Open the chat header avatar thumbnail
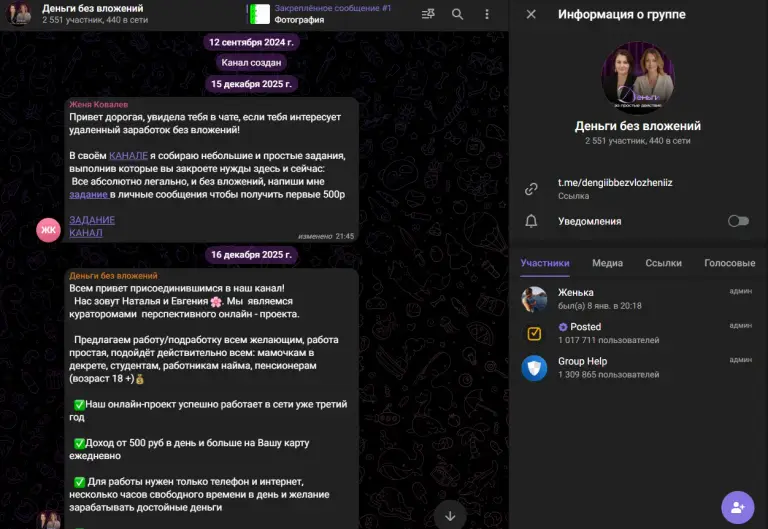Viewport: 768px width, 529px height. click(19, 13)
